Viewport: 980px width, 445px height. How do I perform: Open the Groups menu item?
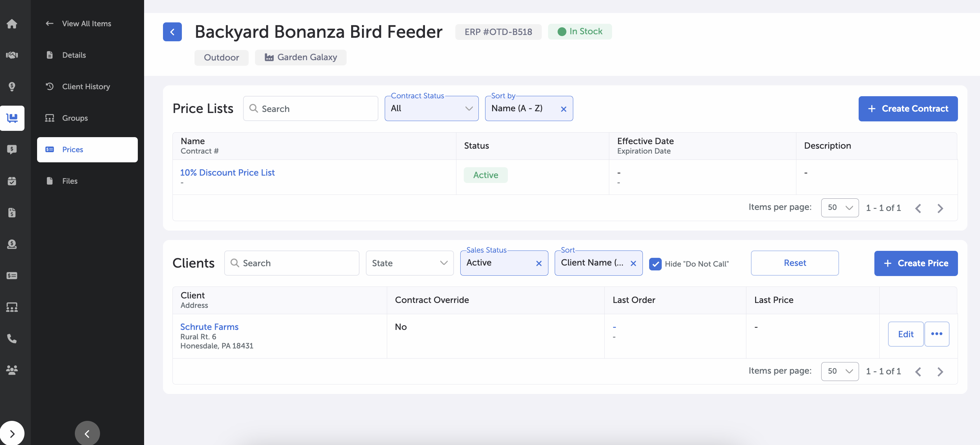point(75,118)
